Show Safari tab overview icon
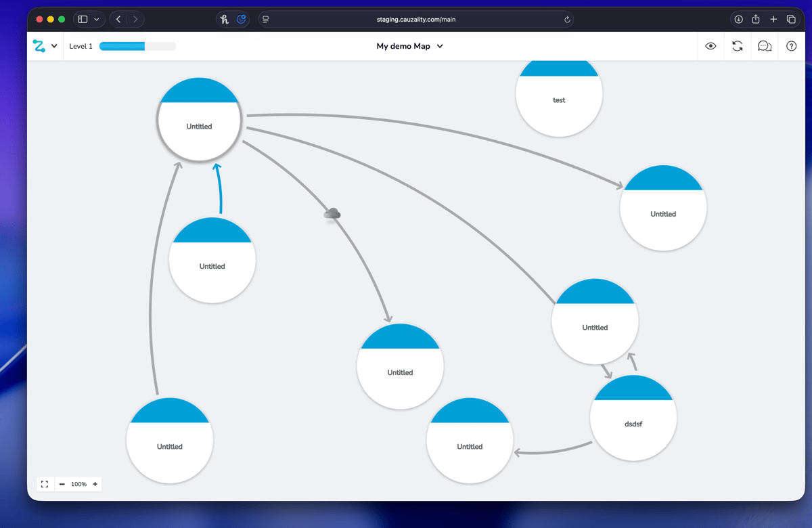812x528 pixels. click(791, 20)
